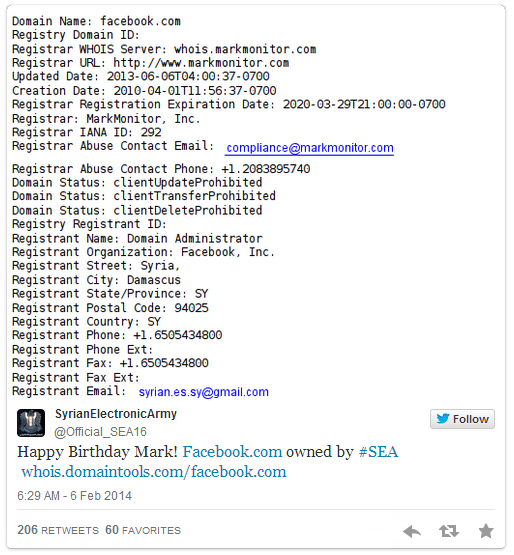Open whois.domaintools.com/facebook.com link
Image resolution: width=514 pixels, height=555 pixels.
coord(154,472)
